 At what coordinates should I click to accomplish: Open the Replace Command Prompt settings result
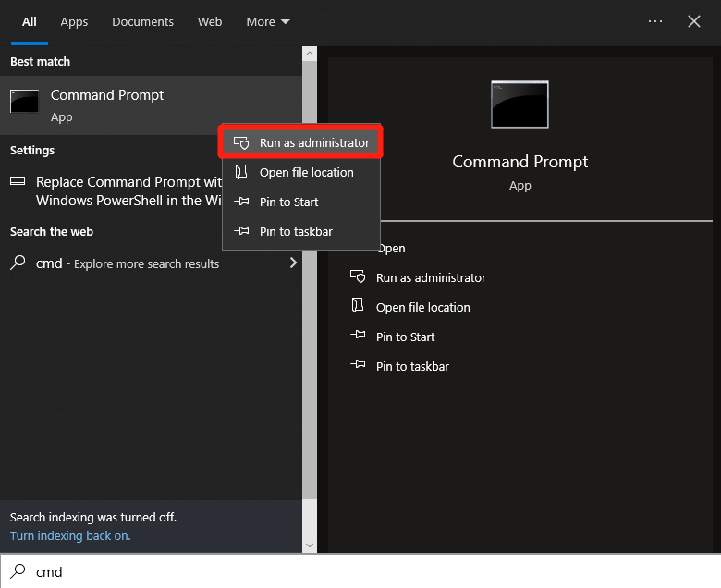point(128,190)
